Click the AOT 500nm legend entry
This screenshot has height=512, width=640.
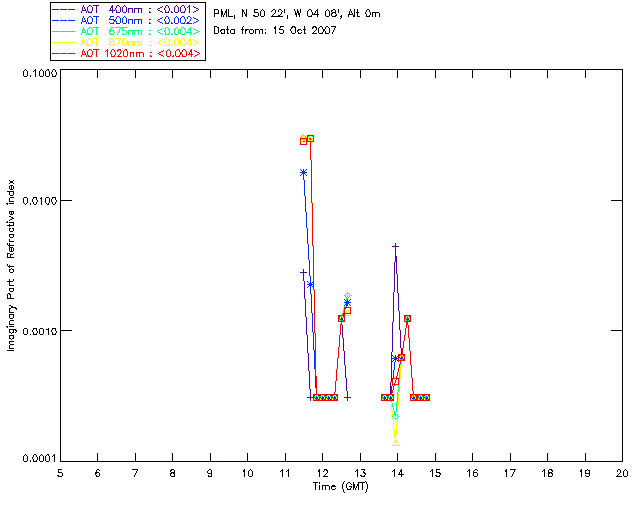(x=127, y=20)
